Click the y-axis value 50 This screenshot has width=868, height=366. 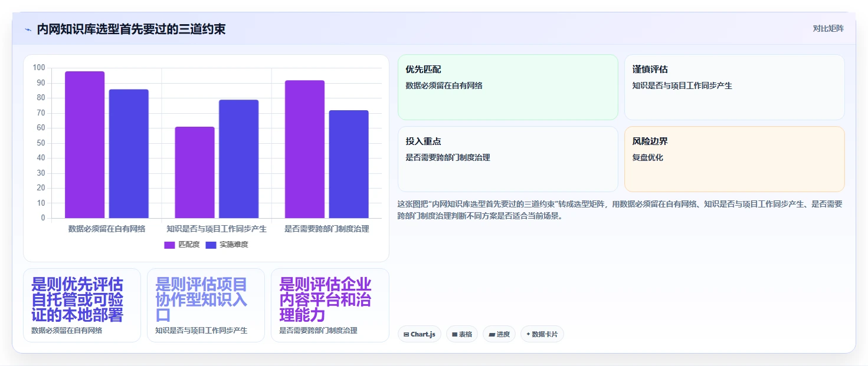[41, 143]
